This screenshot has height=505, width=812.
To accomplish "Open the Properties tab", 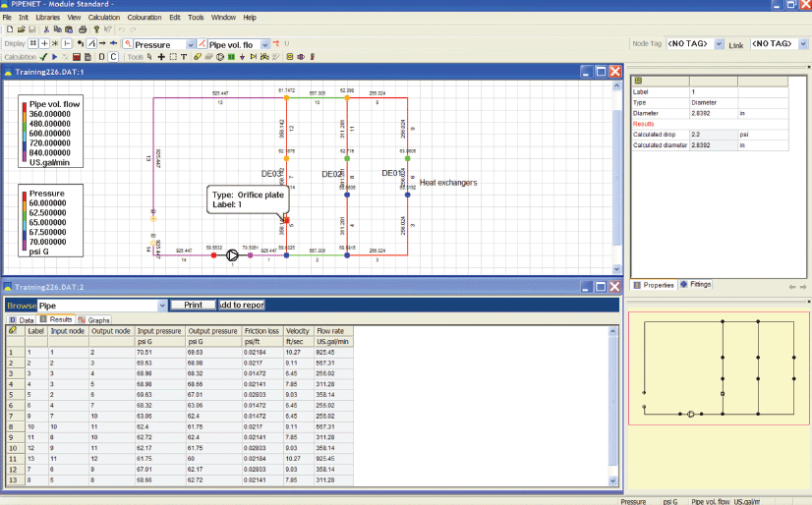I will point(654,285).
